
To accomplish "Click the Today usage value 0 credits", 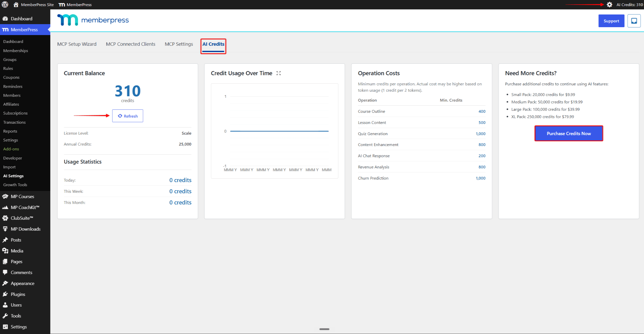I will 180,180.
